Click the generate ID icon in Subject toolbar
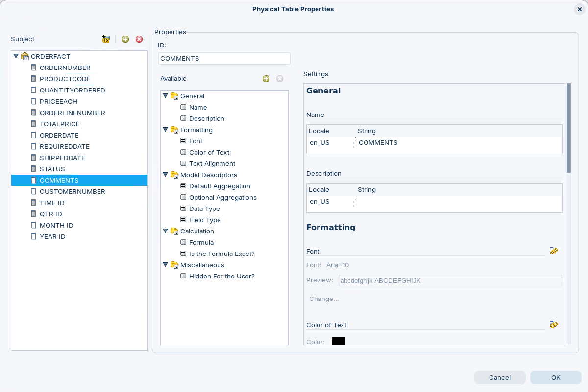 (106, 39)
